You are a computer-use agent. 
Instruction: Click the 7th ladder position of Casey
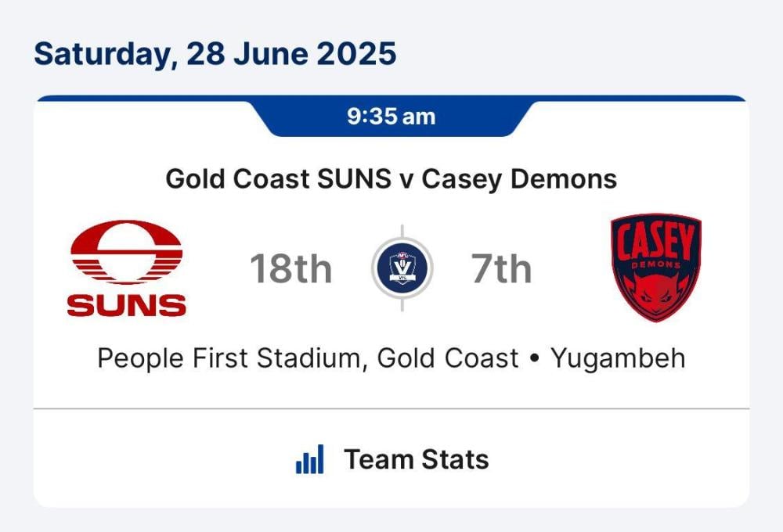pos(501,268)
